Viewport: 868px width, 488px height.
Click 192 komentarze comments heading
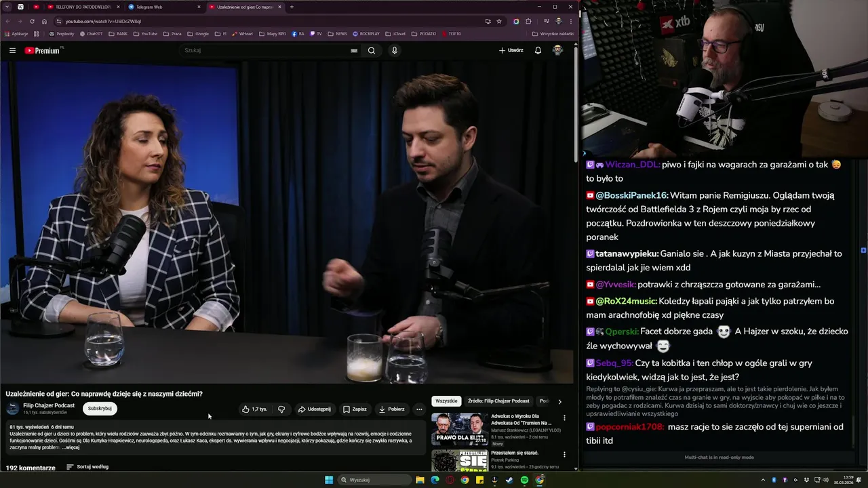(x=31, y=468)
